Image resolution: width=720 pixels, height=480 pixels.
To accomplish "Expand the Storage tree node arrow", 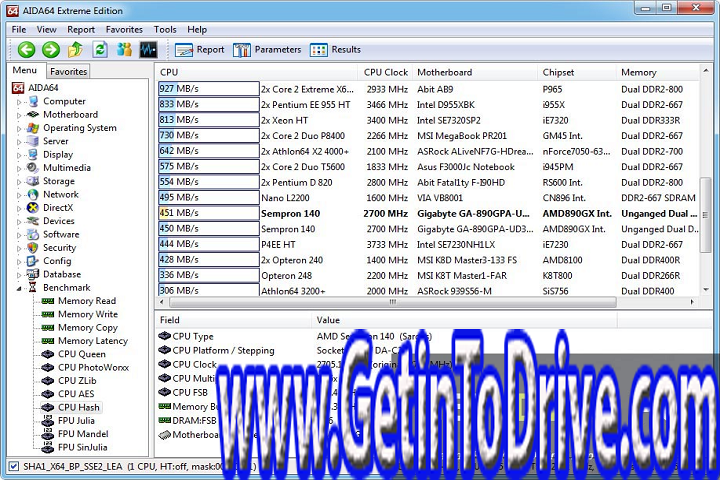I will coord(19,182).
